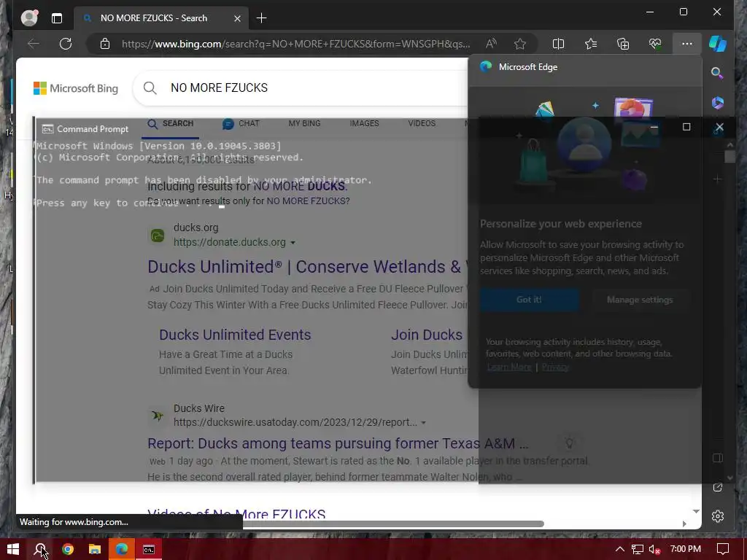
Task: Open Settings and more ellipsis menu
Action: (x=687, y=44)
